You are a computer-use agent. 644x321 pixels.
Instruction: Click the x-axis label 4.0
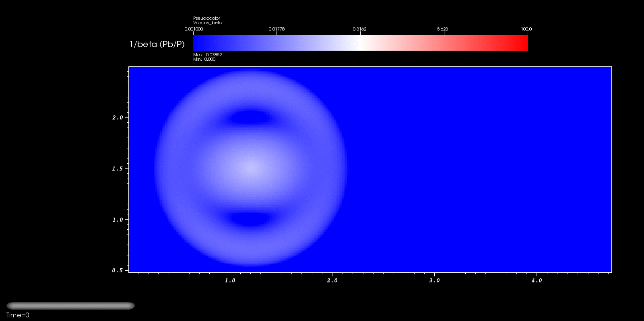click(x=537, y=280)
